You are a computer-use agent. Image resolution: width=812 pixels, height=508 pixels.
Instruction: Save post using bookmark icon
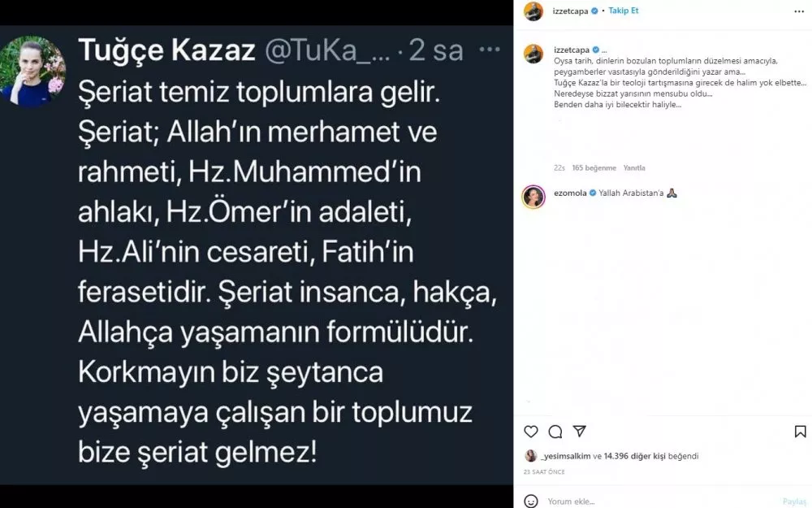tap(800, 432)
